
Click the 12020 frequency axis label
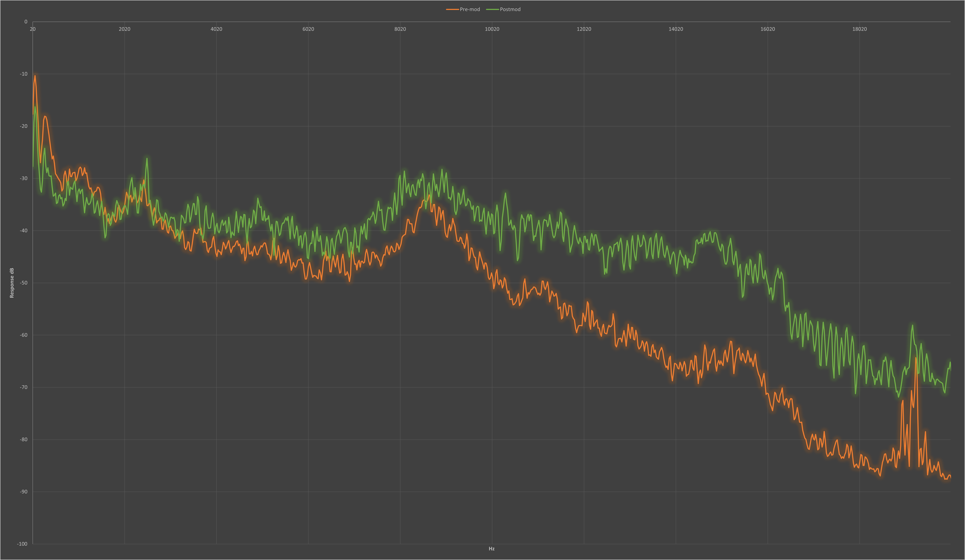584,29
